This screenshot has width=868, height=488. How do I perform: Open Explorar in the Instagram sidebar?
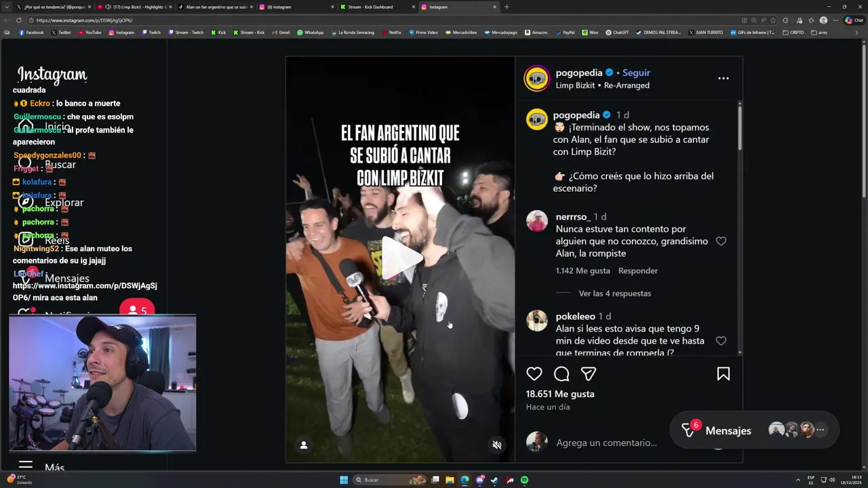click(51, 203)
